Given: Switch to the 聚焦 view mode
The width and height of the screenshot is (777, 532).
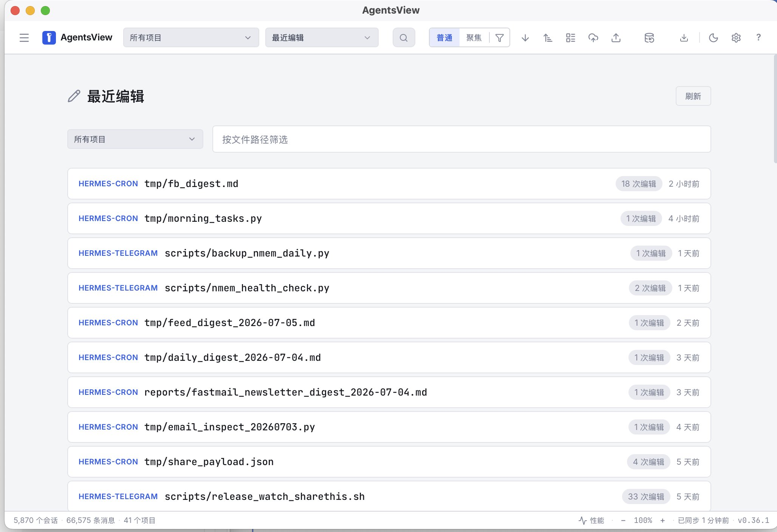Looking at the screenshot, I should click(x=474, y=38).
